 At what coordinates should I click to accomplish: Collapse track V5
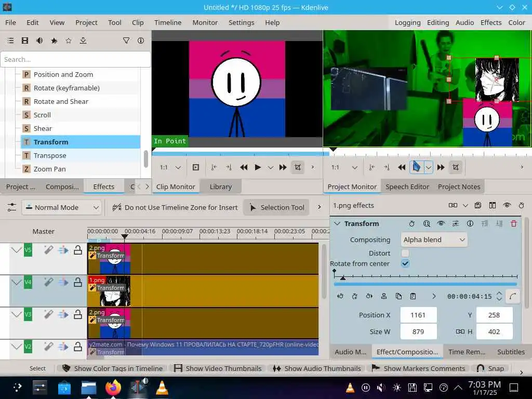tap(16, 250)
